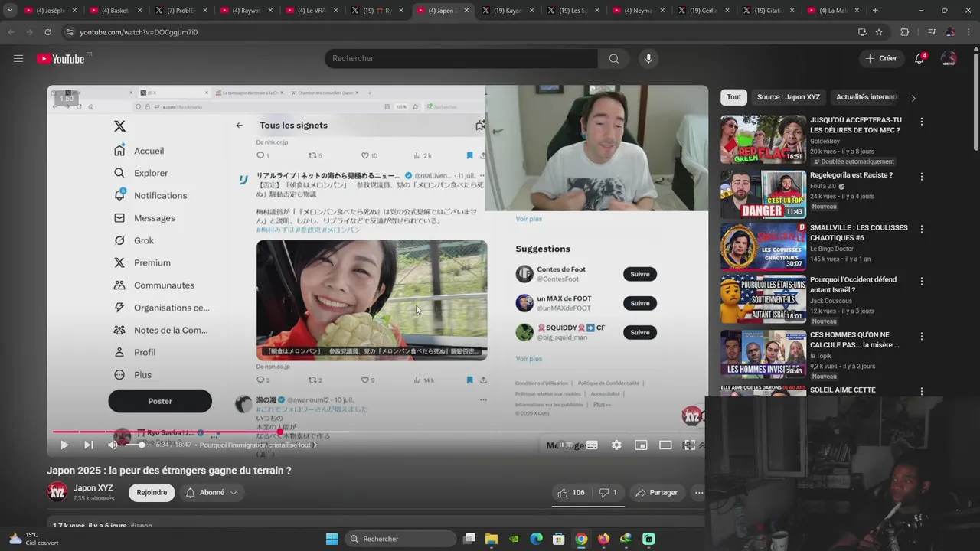This screenshot has height=551, width=980.
Task: Open the Japon XYZ channel avatar
Action: [57, 492]
